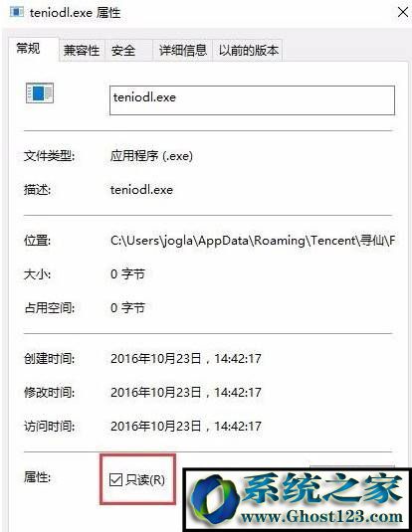Viewport: 412px width, 532px height.
Task: Click the www.Ghost123.com watermark link
Action: tap(322, 517)
